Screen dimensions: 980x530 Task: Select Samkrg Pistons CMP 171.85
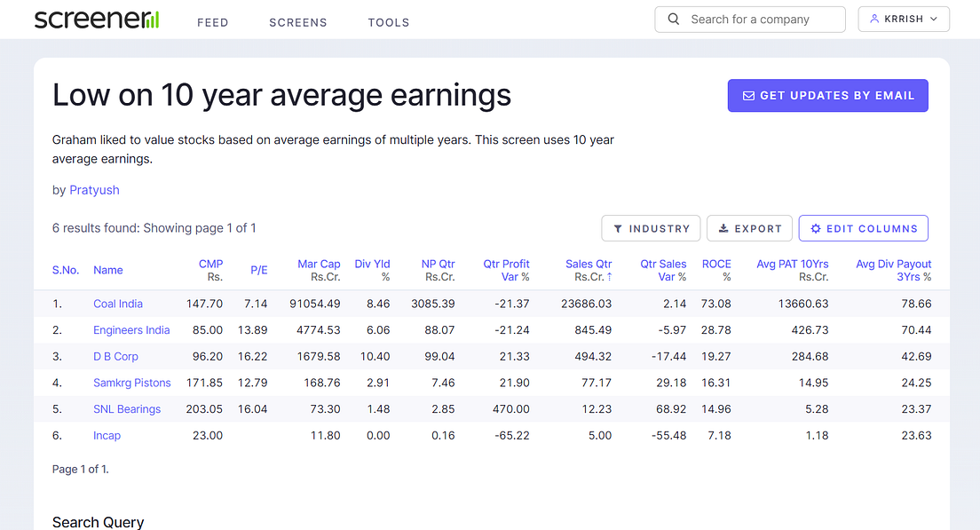pos(204,383)
